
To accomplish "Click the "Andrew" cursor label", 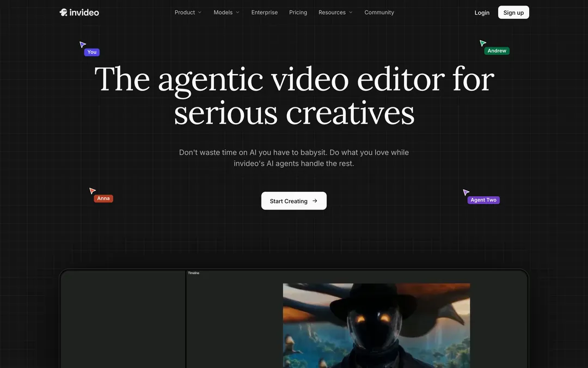I will 497,51.
